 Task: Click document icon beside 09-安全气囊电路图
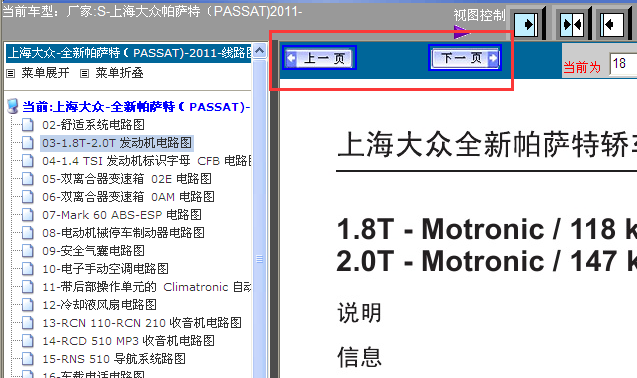click(x=28, y=251)
